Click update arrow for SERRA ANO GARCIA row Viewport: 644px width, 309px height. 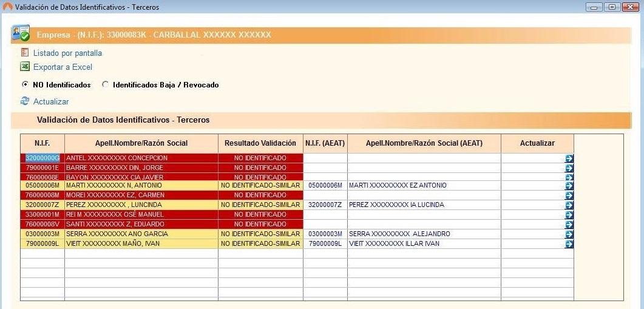[569, 234]
